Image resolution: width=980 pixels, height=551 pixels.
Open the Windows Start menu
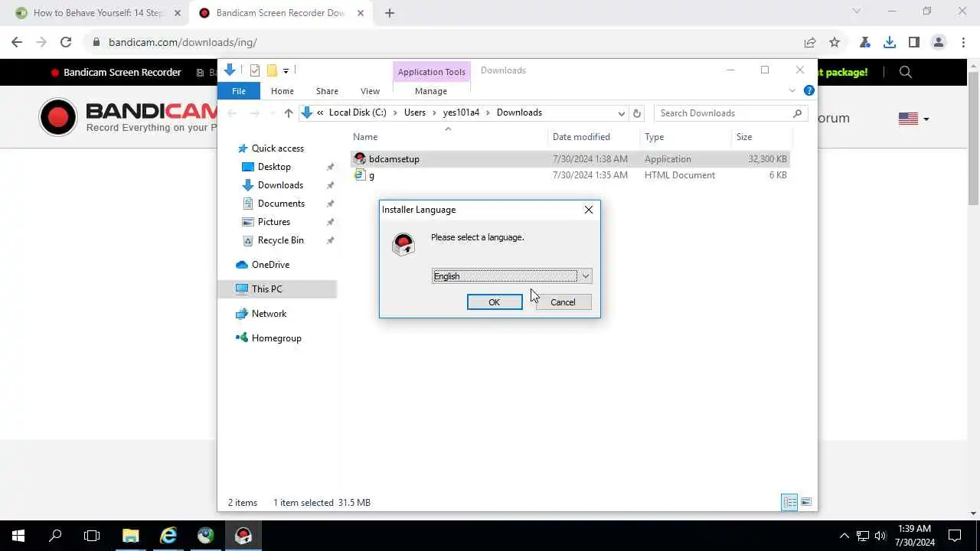tap(18, 536)
